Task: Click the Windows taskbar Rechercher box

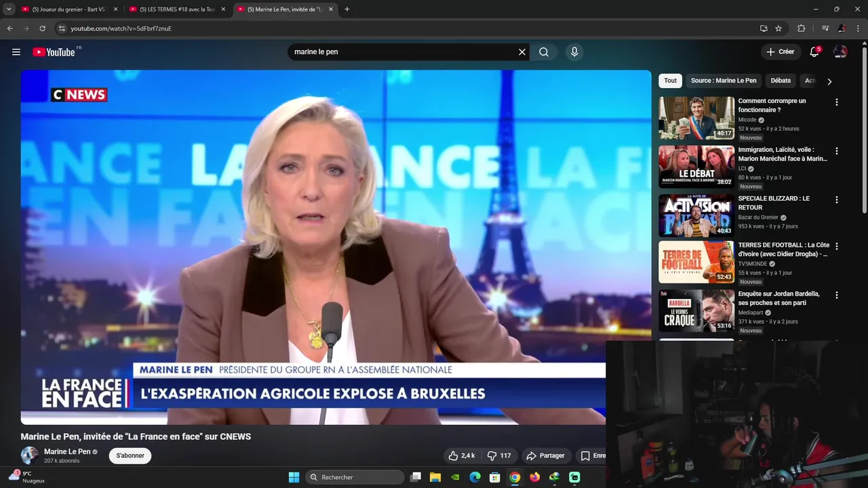Action: coord(355,477)
